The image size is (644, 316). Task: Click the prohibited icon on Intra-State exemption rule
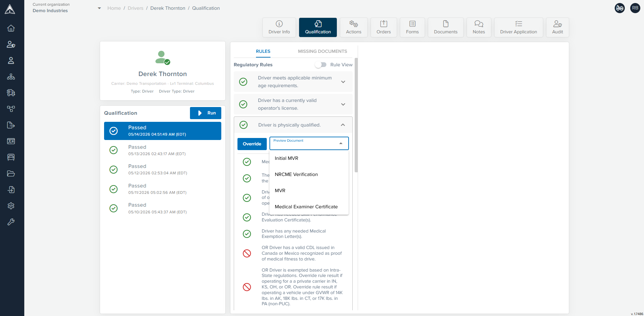coord(247,287)
